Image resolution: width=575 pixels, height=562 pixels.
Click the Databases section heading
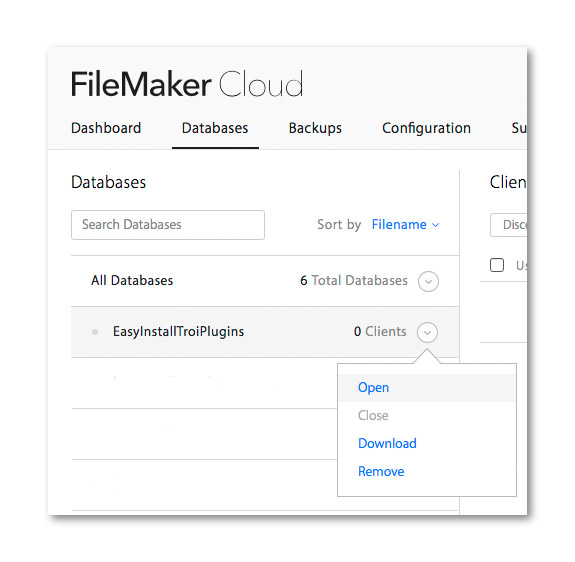(x=109, y=182)
